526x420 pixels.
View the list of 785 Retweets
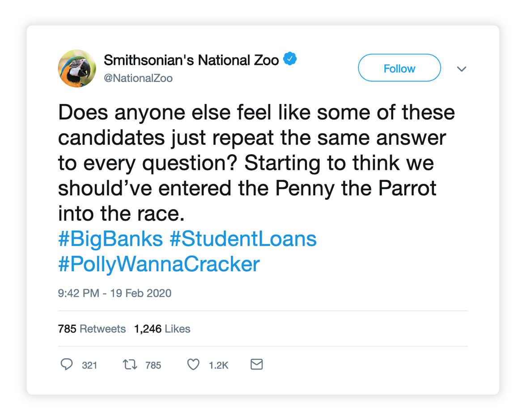92,329
